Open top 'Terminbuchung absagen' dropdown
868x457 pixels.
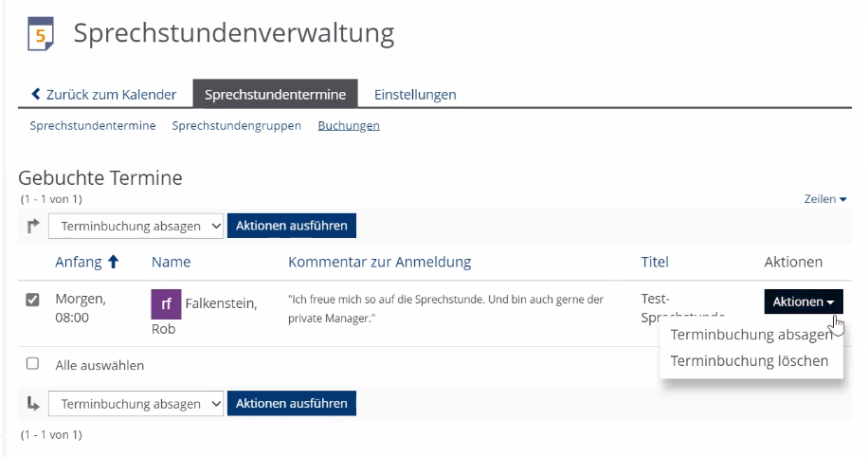[x=136, y=226]
